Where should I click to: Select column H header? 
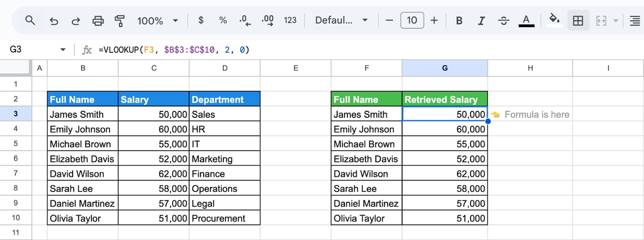point(530,68)
